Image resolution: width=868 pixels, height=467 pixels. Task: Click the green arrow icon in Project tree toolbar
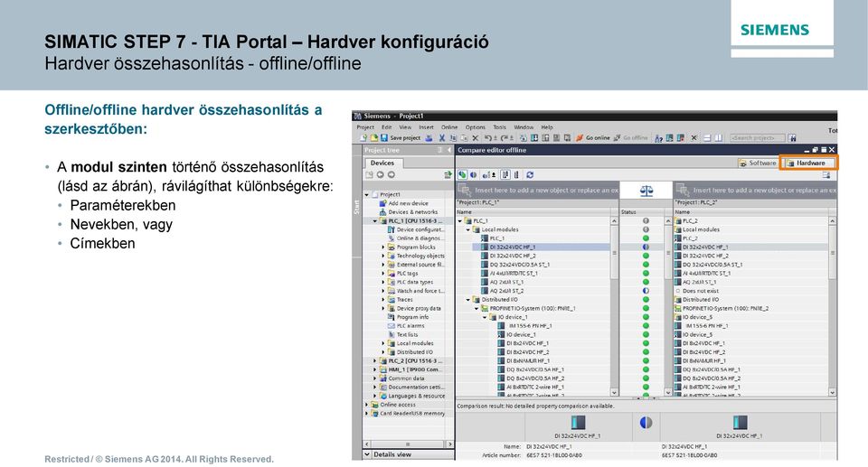448,175
